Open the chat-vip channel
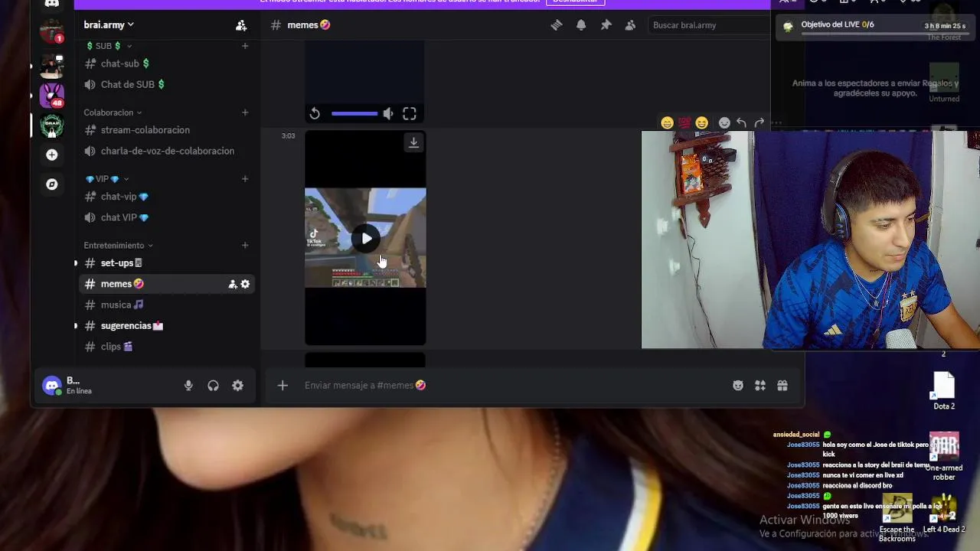Screen dimensions: 980x551 (168, 197)
